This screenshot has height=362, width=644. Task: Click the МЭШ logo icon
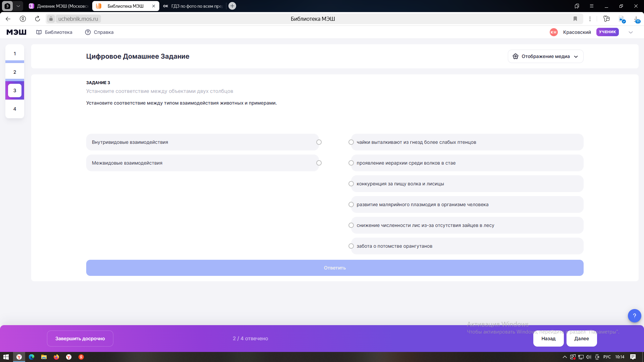tap(16, 32)
